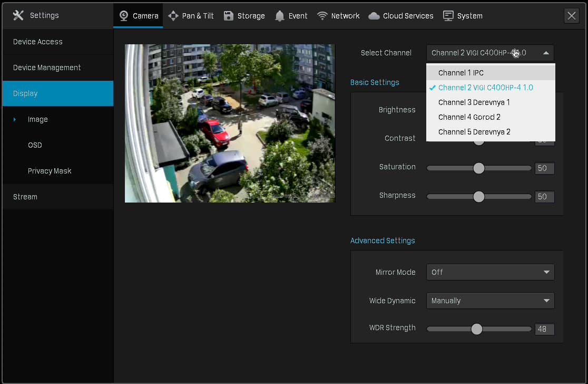Image resolution: width=588 pixels, height=384 pixels.
Task: Click the System monitor icon
Action: [448, 16]
